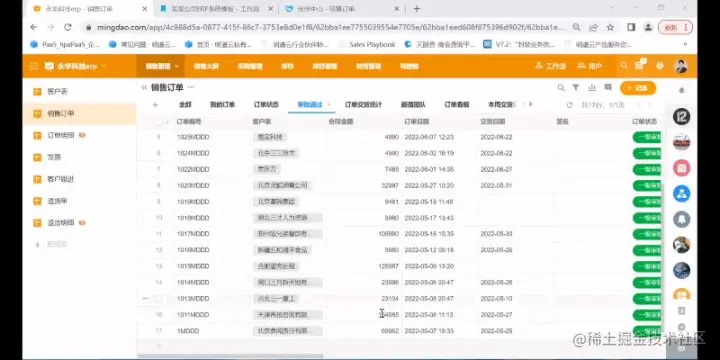Open the 财务管理 top navigation item
This screenshot has height=360, width=720.
coord(368,66)
